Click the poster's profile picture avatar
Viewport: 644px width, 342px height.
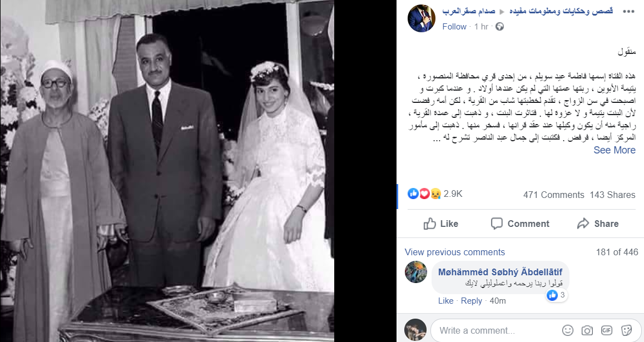pos(422,18)
